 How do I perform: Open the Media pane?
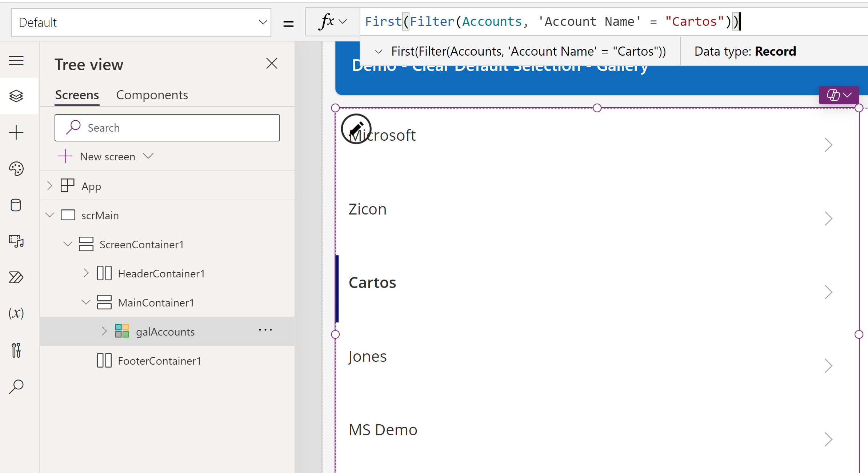coord(16,241)
